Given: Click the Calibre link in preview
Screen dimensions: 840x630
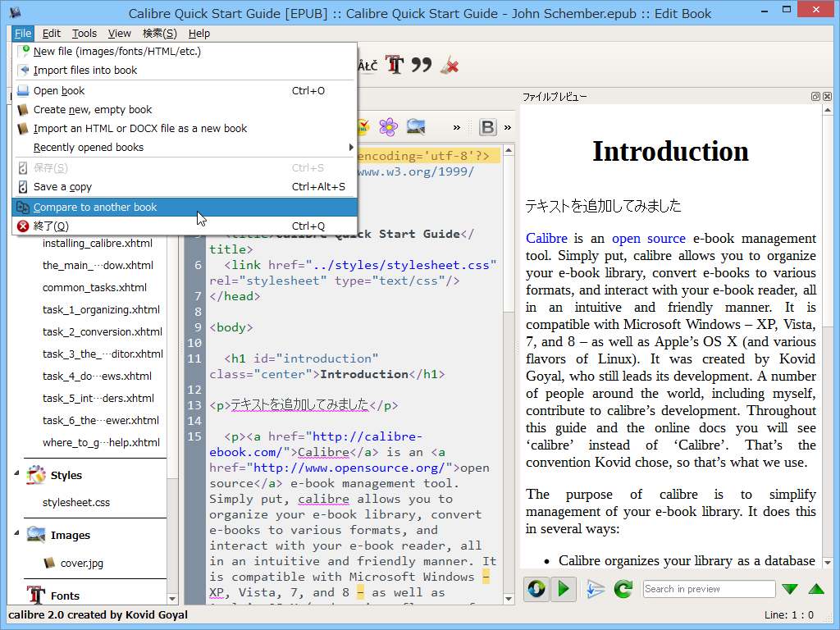Looking at the screenshot, I should tap(546, 239).
